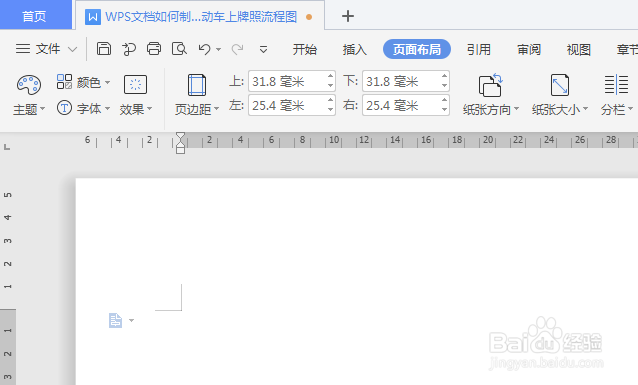Expand the Undo history dropdown arrow
Screen dimensions: 638x385
(x=218, y=50)
